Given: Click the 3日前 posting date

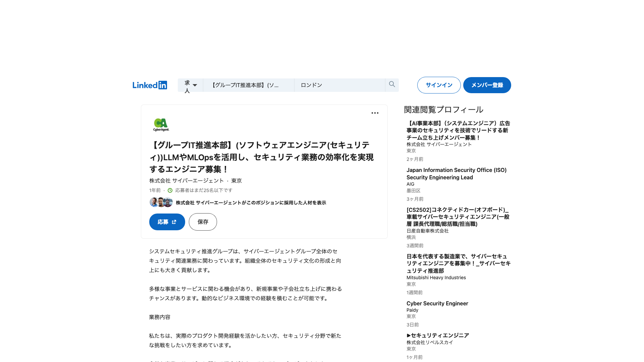Looking at the screenshot, I should click(x=413, y=325).
